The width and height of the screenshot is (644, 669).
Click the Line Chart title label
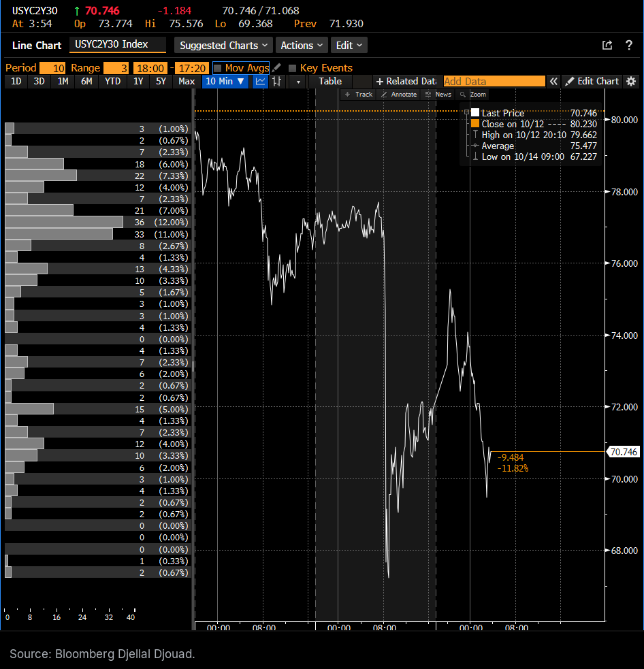[x=37, y=45]
